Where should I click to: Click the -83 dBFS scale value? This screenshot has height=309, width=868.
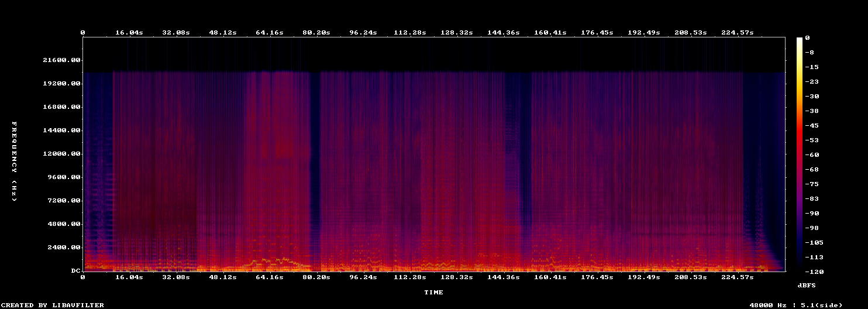812,198
